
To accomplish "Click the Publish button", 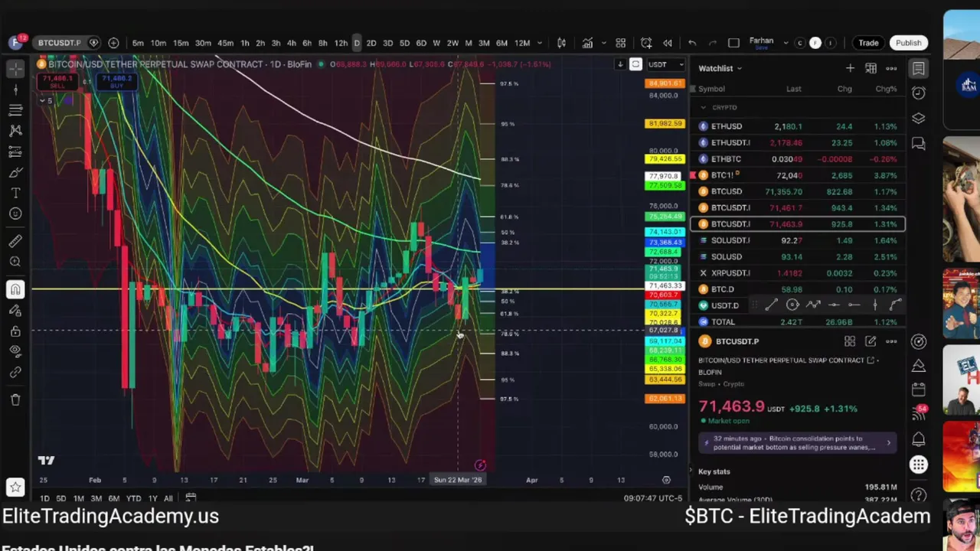I will pyautogui.click(x=909, y=43).
